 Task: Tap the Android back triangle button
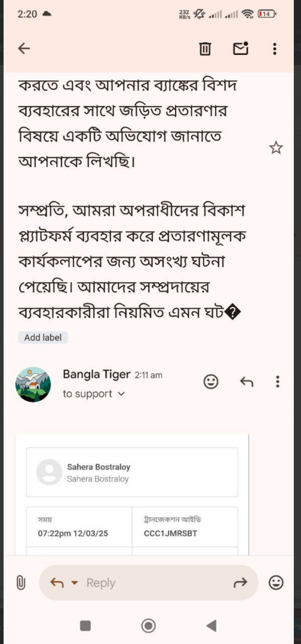[x=211, y=626]
